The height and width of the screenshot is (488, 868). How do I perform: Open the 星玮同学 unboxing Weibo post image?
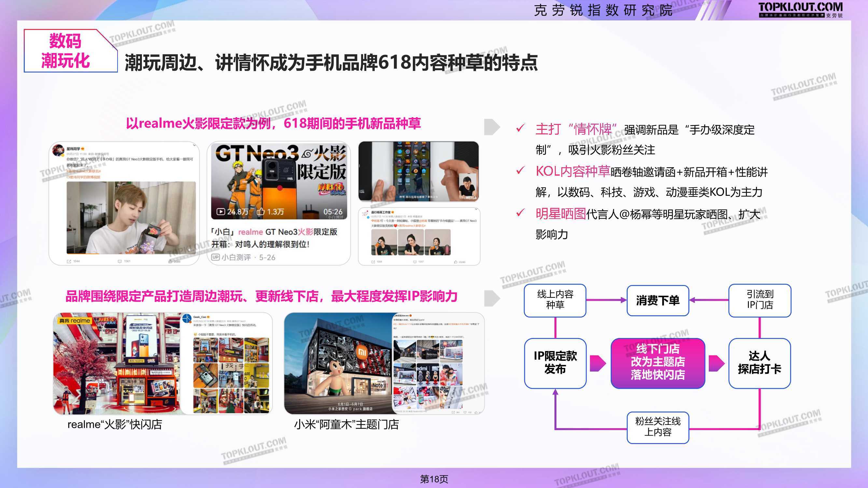coord(131,218)
